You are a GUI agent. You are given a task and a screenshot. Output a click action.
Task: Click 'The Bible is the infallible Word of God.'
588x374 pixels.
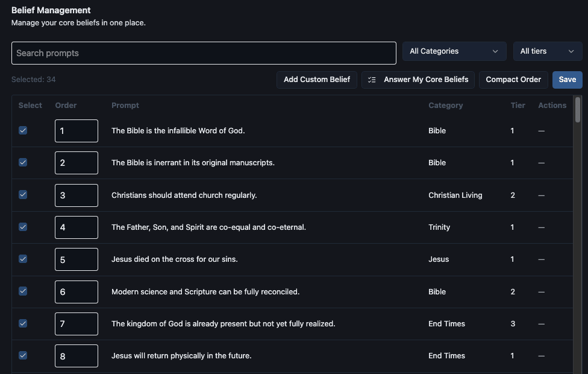tap(178, 131)
